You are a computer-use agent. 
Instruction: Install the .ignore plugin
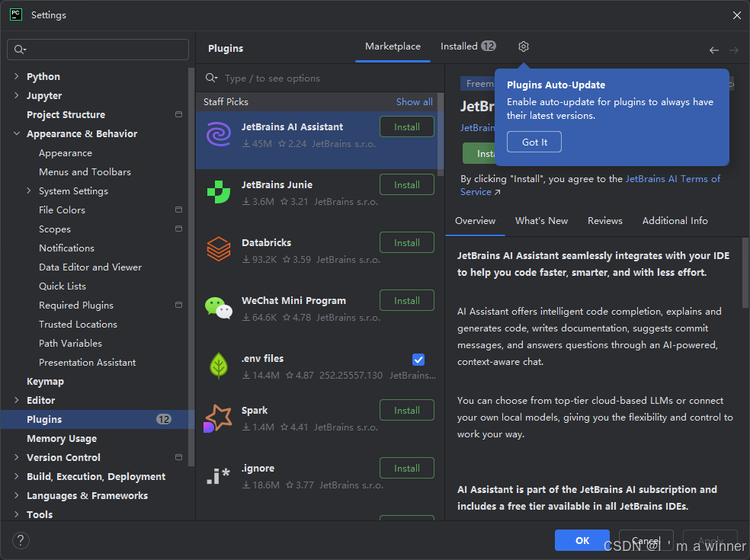(407, 468)
